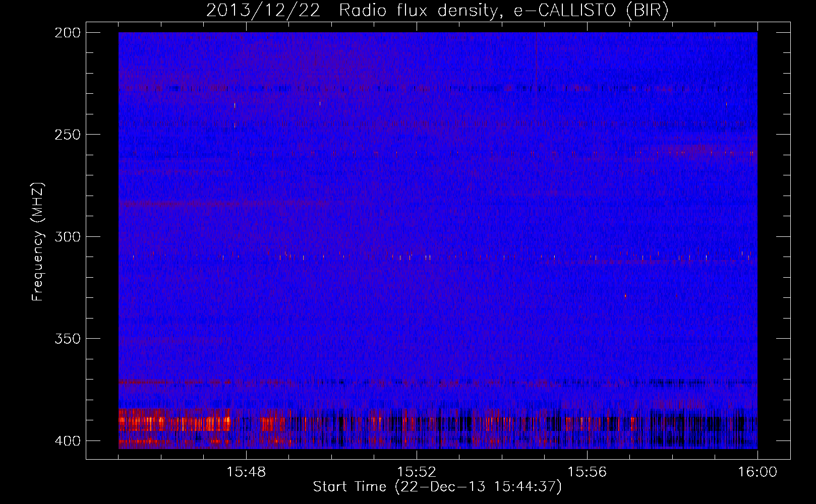Click the 15:52 time tick label
Image resolution: width=816 pixels, height=504 pixels.
(x=417, y=472)
